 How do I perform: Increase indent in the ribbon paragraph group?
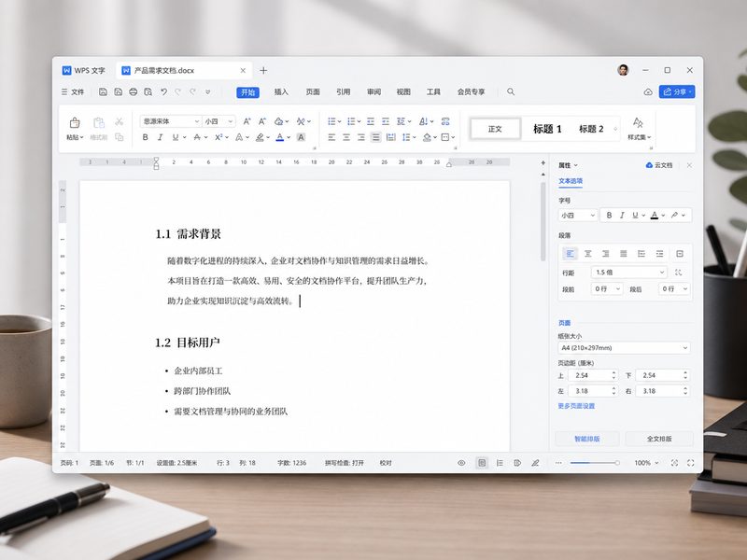point(386,121)
